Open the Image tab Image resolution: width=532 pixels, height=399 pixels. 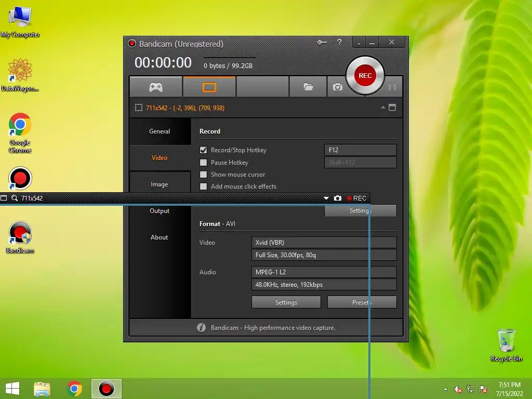pyautogui.click(x=159, y=184)
